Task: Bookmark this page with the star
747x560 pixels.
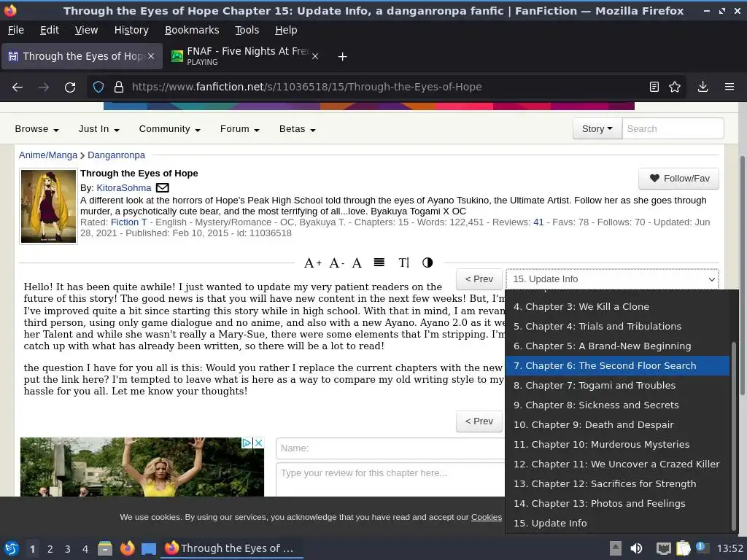Action: point(675,87)
